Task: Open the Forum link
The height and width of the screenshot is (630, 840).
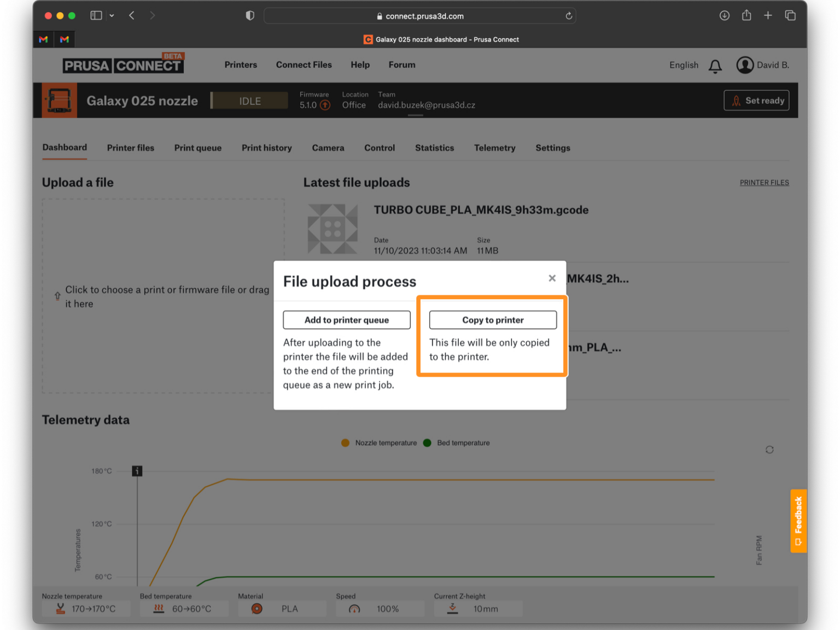Action: tap(402, 65)
